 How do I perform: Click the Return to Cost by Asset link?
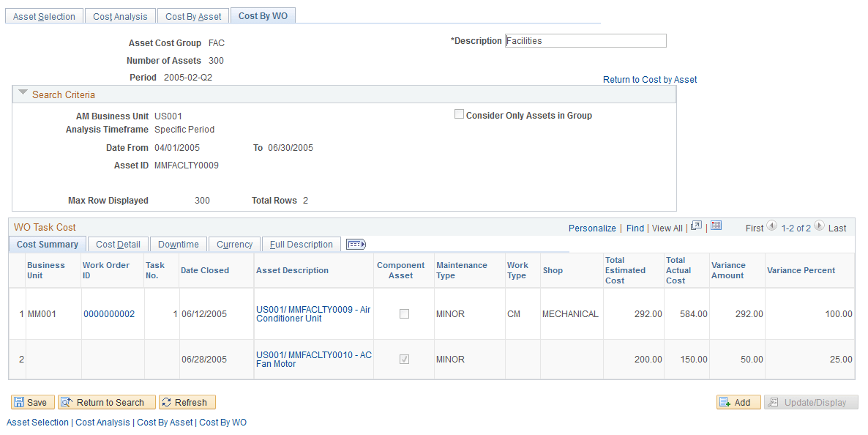649,79
